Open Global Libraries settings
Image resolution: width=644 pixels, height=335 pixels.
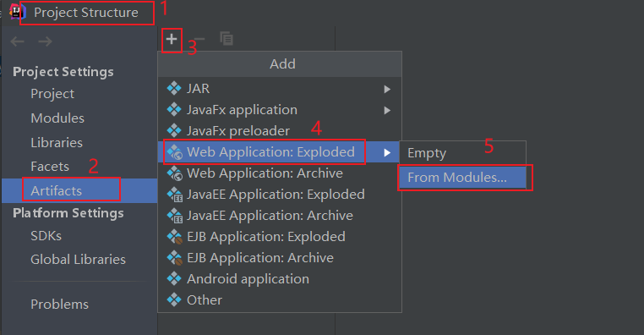click(x=78, y=260)
